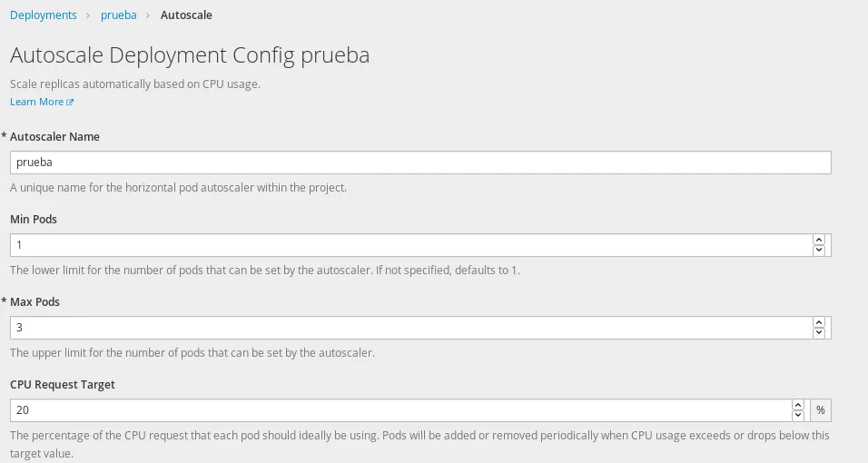Focus the Autoscaler Name text field
The width and height of the screenshot is (868, 463).
419,162
